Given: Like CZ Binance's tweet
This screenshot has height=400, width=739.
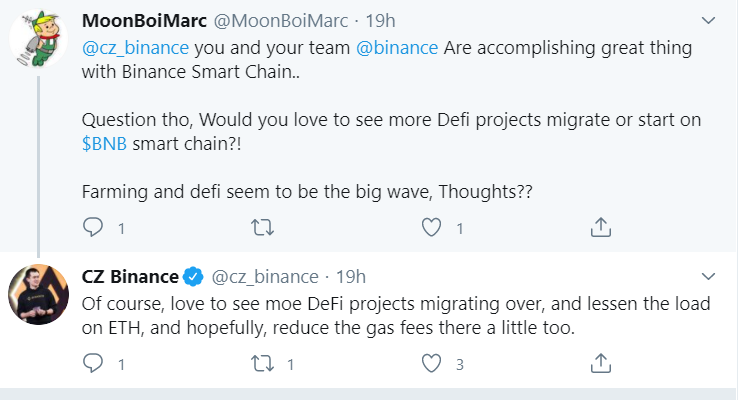Looking at the screenshot, I should click(431, 364).
